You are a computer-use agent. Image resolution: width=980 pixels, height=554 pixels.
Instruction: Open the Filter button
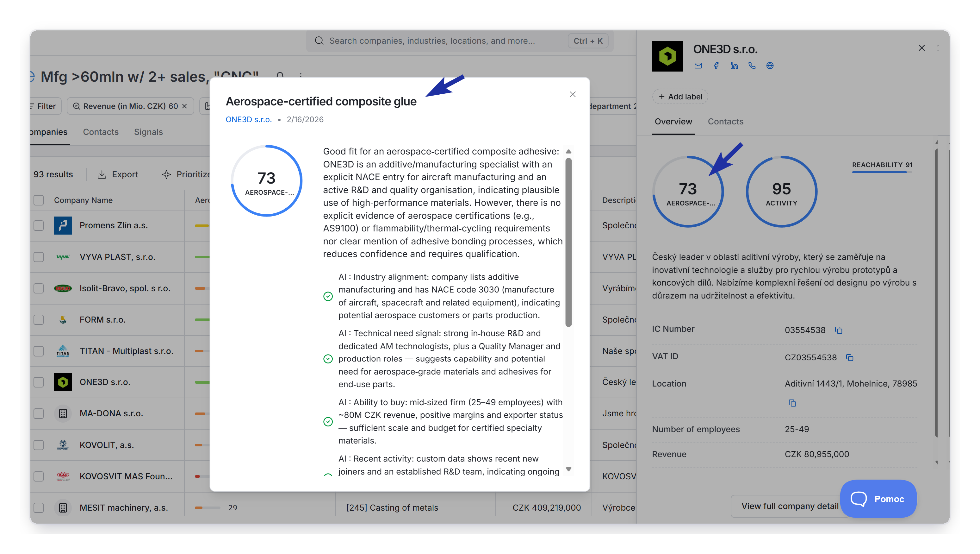click(x=46, y=106)
